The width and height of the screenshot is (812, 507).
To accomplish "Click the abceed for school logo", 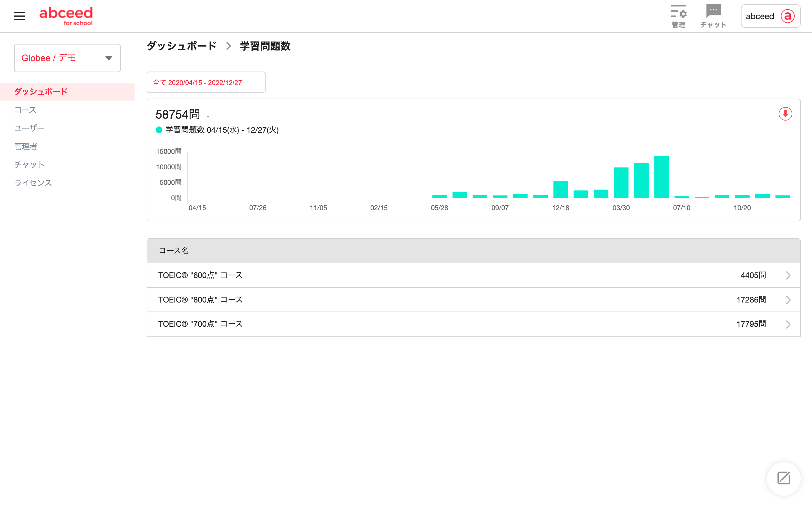I will click(x=66, y=16).
